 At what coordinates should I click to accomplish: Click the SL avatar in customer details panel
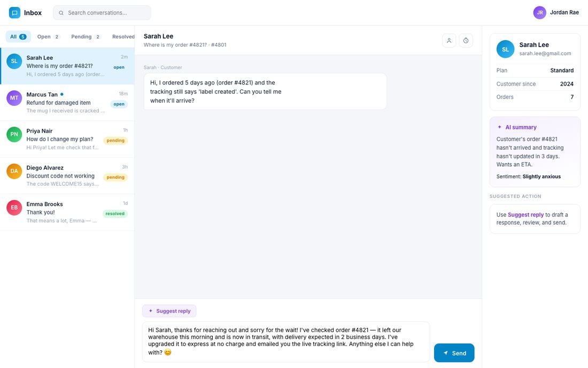point(506,49)
